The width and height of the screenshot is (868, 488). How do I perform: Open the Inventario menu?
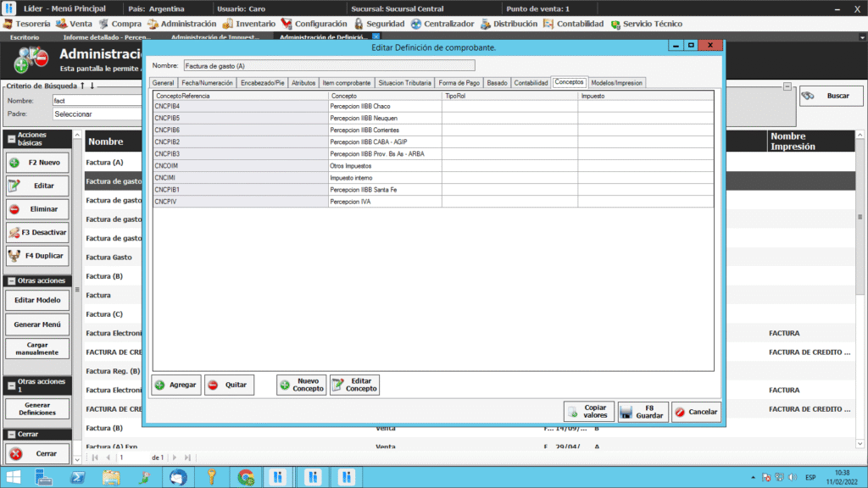(x=251, y=24)
